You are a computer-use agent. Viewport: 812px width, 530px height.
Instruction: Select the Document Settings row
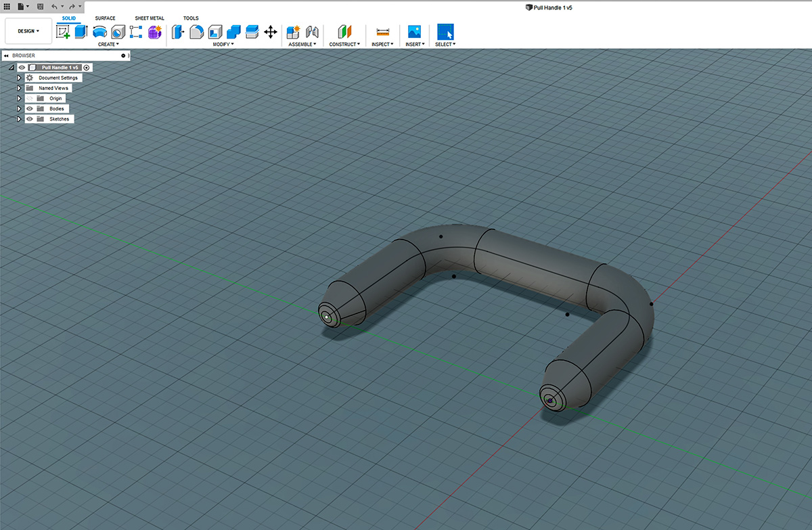pos(53,78)
